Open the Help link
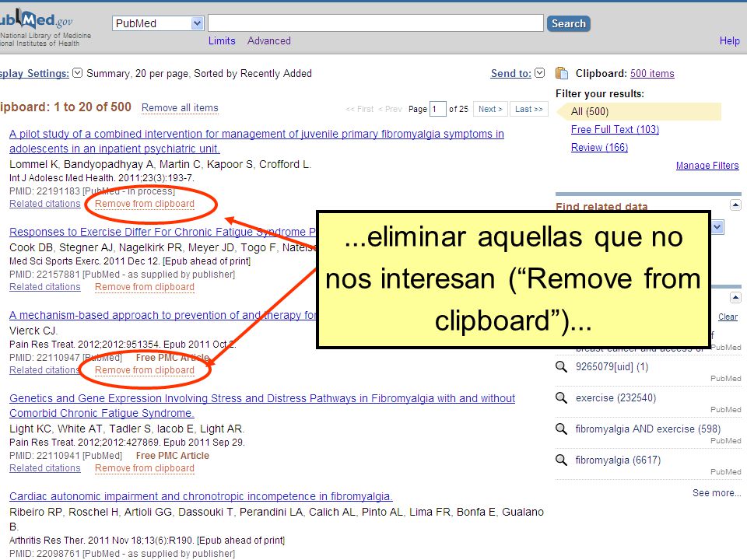This screenshot has height=560, width=747. click(x=729, y=41)
